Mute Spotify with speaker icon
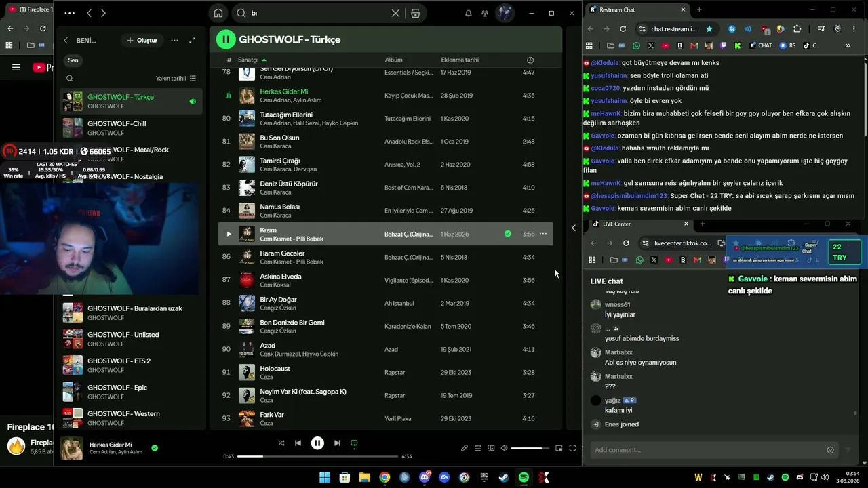 pos(504,448)
